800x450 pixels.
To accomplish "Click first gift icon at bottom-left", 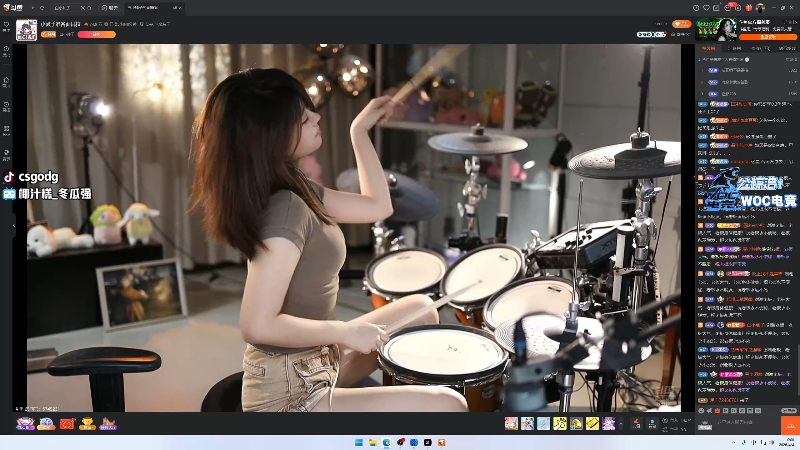I will [24, 424].
